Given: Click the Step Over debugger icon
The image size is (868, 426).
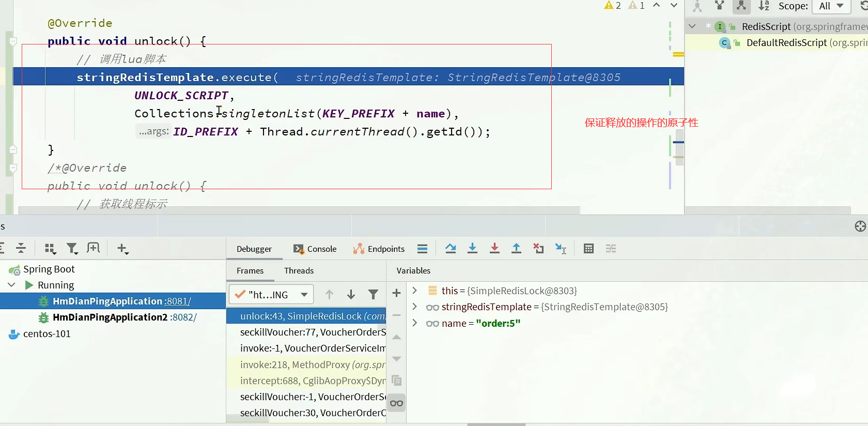Looking at the screenshot, I should pos(451,249).
